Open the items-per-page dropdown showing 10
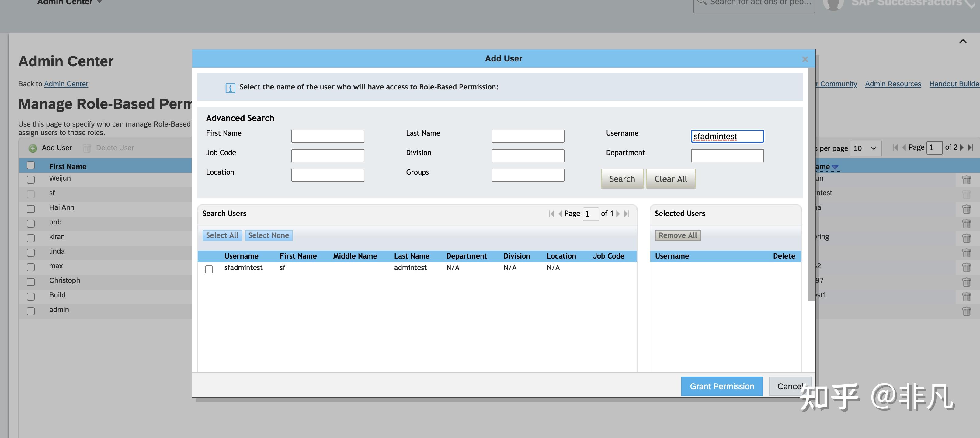This screenshot has height=438, width=980. 866,148
